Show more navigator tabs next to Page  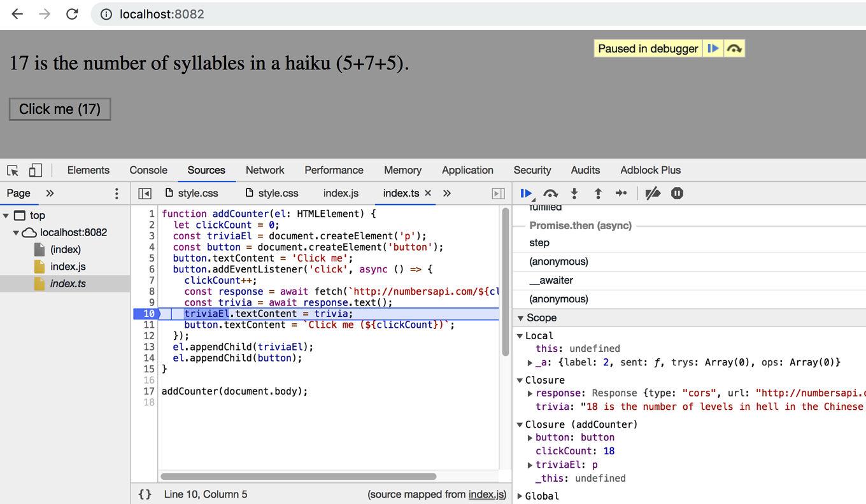(50, 193)
